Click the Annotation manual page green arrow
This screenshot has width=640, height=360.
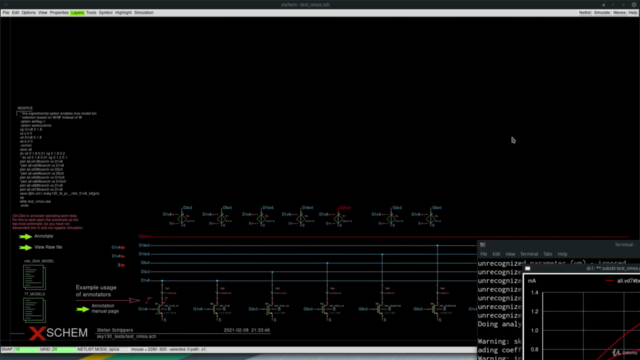click(82, 309)
